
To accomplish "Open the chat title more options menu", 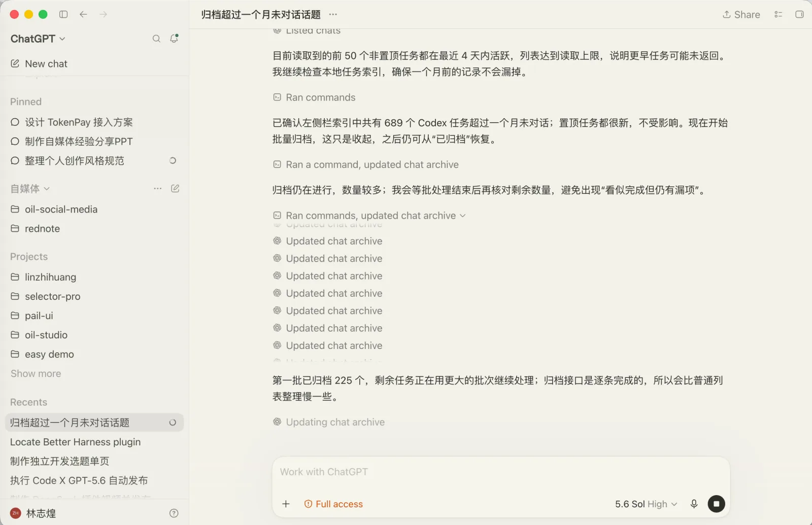I will pyautogui.click(x=333, y=14).
